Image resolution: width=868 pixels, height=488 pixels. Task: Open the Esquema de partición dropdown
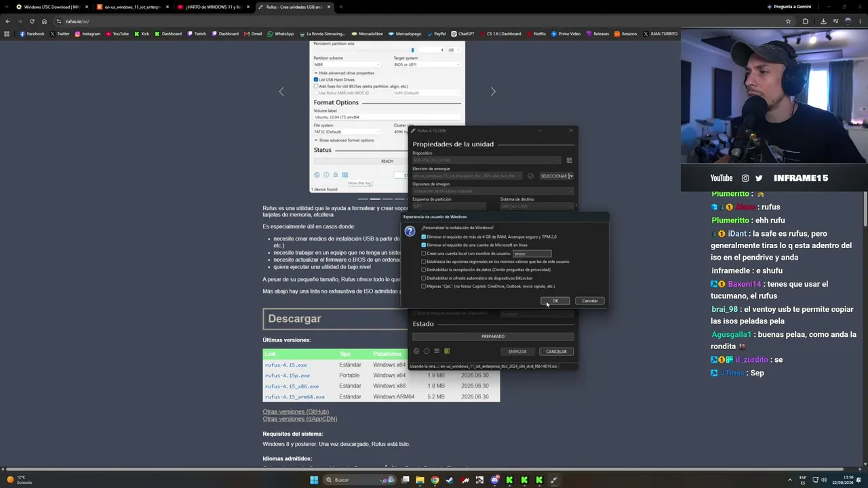coord(450,206)
